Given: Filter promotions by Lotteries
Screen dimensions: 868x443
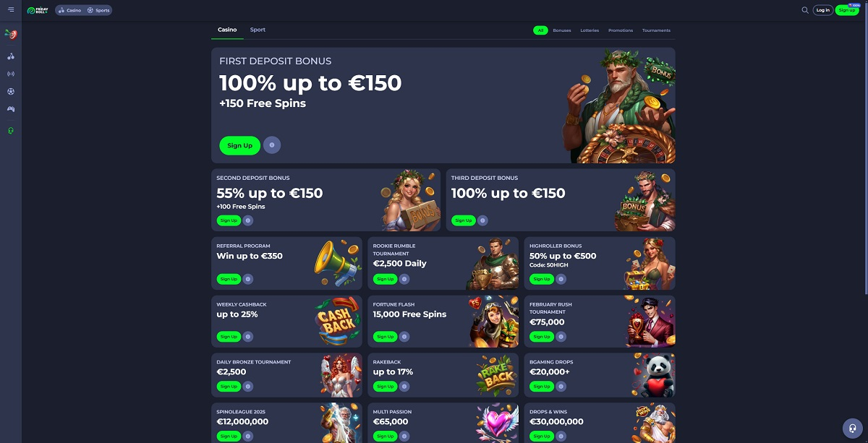Looking at the screenshot, I should coord(590,30).
